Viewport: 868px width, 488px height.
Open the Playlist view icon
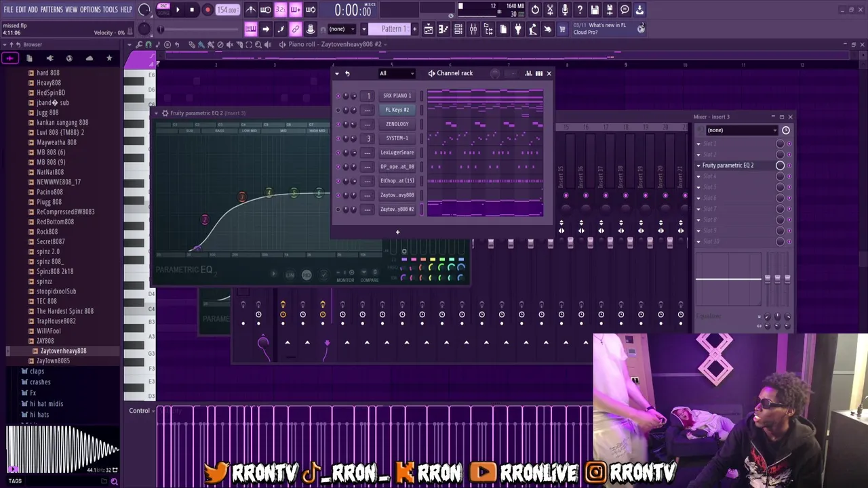429,29
